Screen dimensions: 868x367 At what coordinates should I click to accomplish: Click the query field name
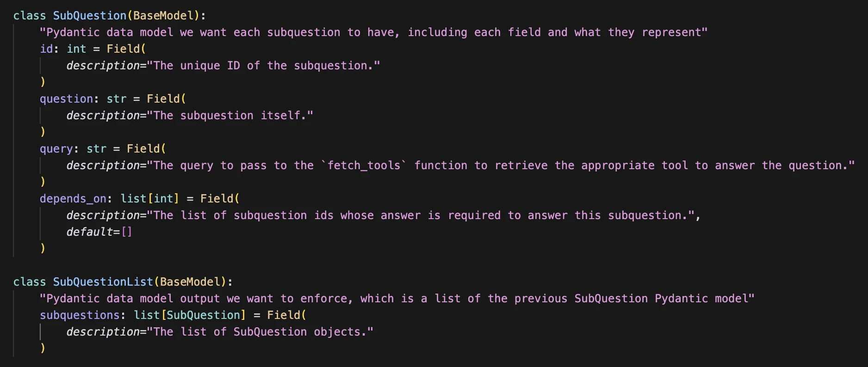pos(56,149)
